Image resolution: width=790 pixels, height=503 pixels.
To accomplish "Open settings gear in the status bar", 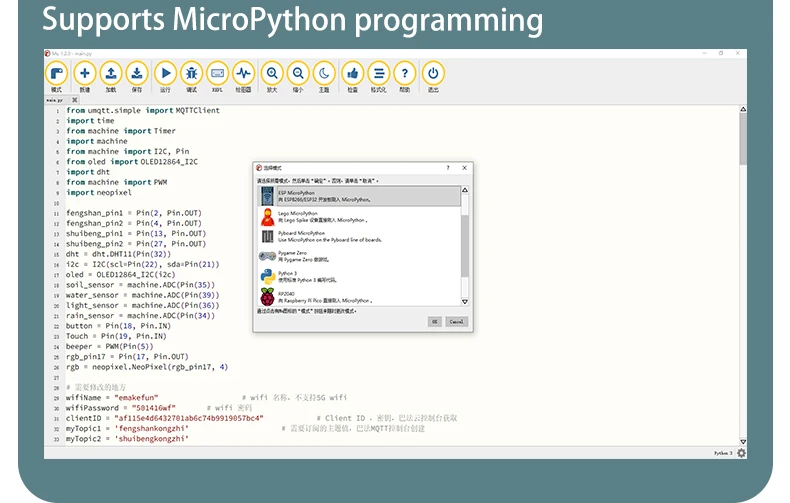I will pyautogui.click(x=741, y=453).
